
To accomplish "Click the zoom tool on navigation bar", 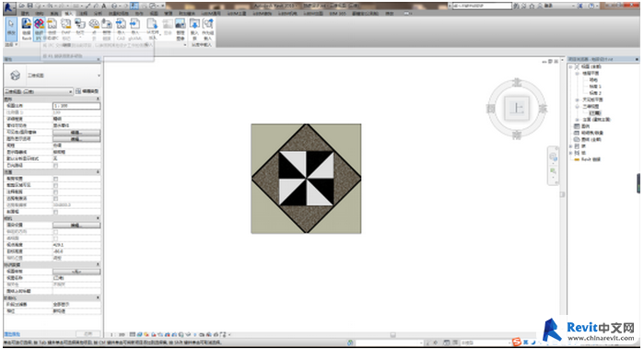I will (x=553, y=170).
